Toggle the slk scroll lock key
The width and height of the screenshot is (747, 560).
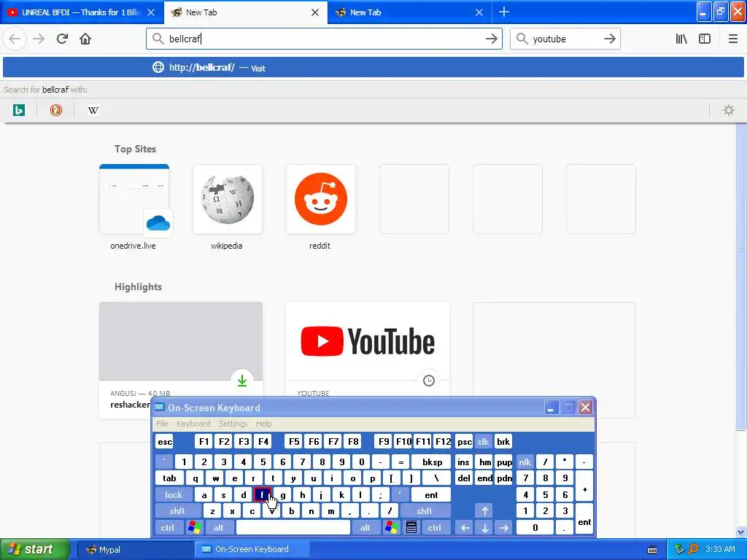pyautogui.click(x=483, y=441)
